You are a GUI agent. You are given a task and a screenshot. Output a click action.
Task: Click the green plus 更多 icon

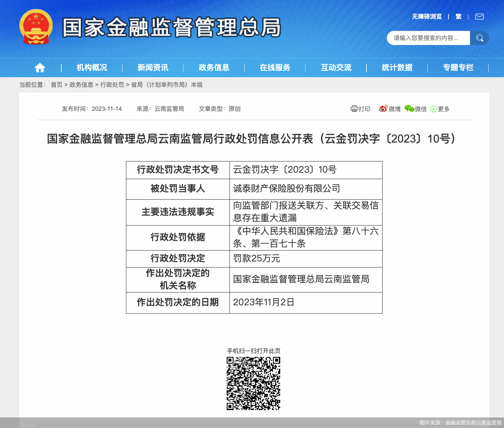[433, 109]
